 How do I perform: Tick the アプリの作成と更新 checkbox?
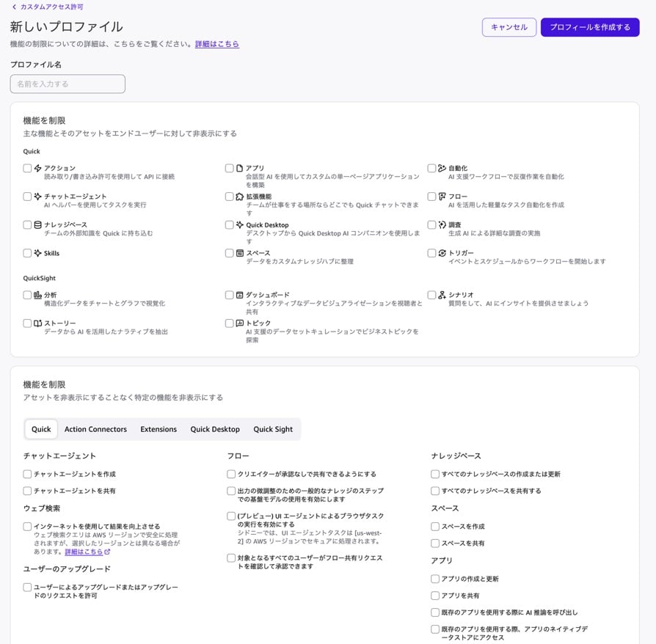435,579
